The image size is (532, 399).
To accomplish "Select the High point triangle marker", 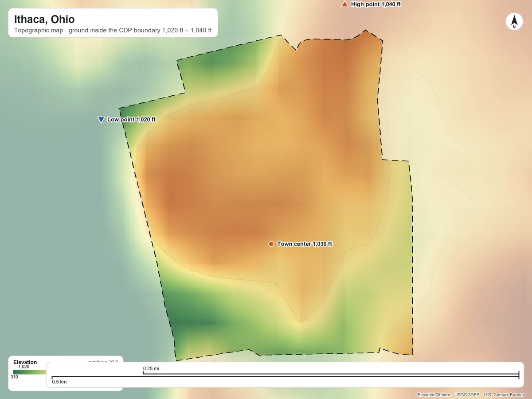I will (x=344, y=4).
